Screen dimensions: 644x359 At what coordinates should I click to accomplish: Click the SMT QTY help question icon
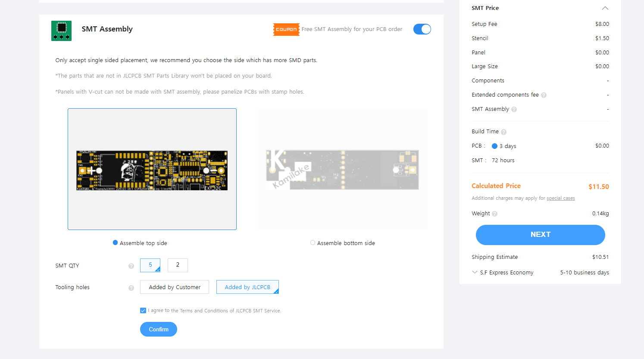coord(131,266)
